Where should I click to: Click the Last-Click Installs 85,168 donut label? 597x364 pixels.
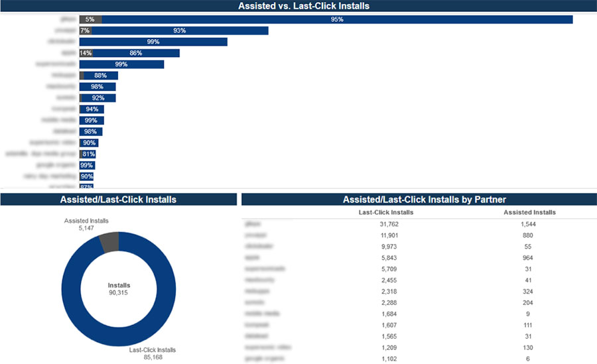click(153, 353)
